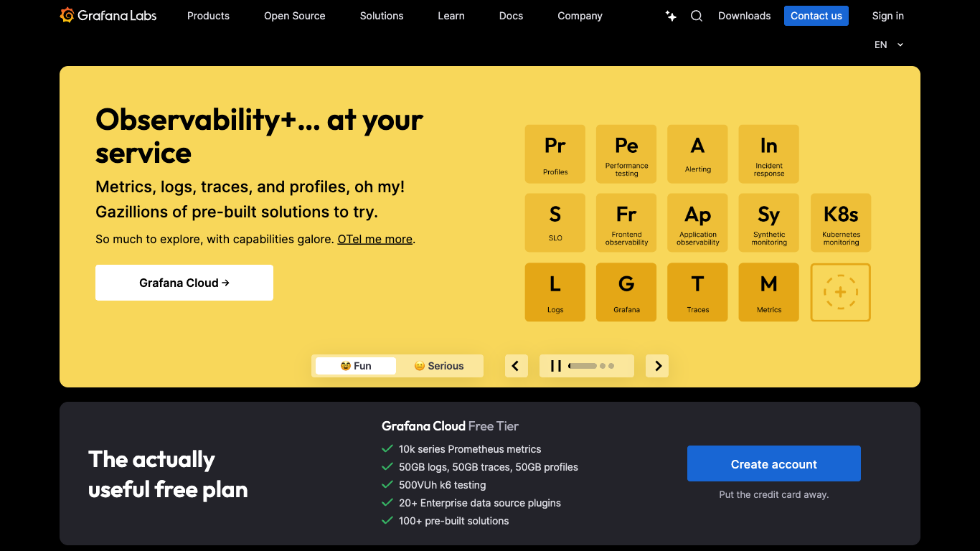Click the 'Grafana Cloud Free Tier' heading
Image resolution: width=980 pixels, height=551 pixels.
point(451,426)
